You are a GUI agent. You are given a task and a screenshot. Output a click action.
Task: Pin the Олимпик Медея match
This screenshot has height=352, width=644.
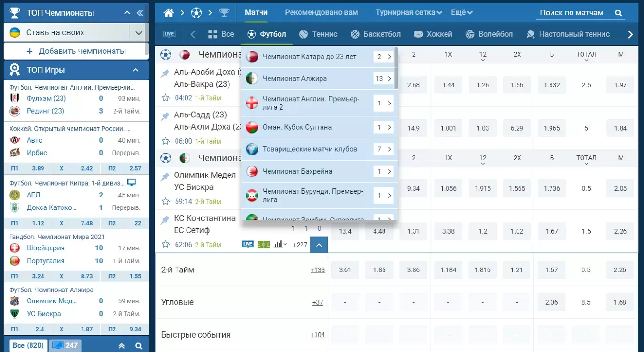click(165, 176)
